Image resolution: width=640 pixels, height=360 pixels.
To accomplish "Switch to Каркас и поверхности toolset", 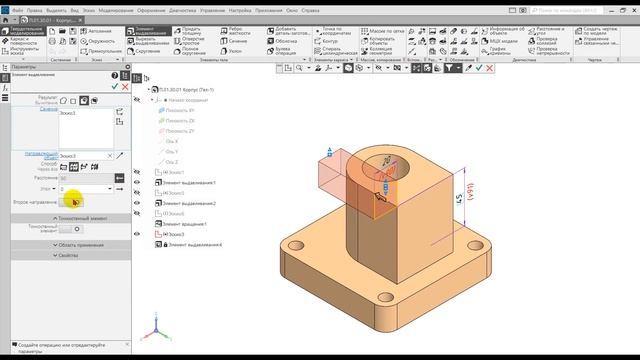I will 20,41.
